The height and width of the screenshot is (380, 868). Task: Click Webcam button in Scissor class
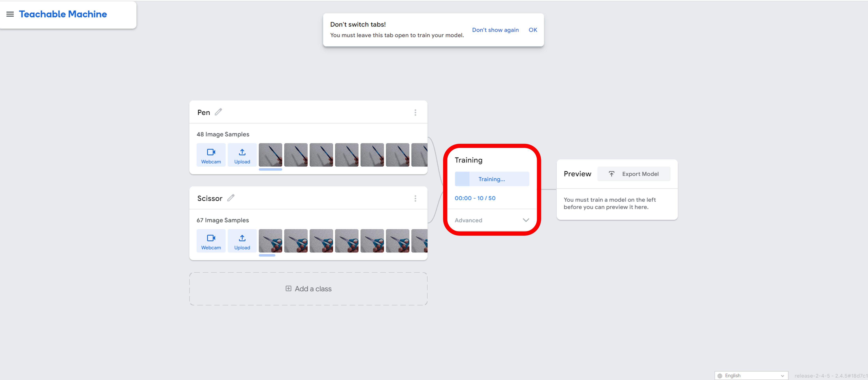click(x=211, y=241)
